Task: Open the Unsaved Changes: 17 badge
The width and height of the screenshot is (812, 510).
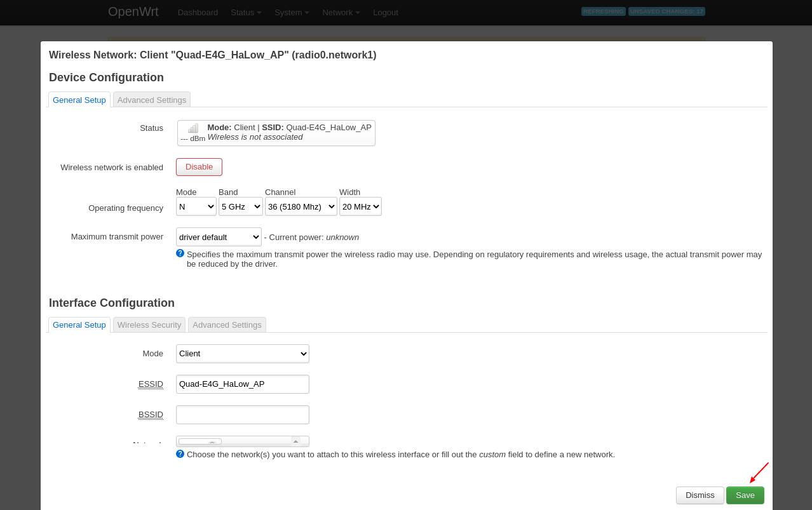Action: (667, 11)
